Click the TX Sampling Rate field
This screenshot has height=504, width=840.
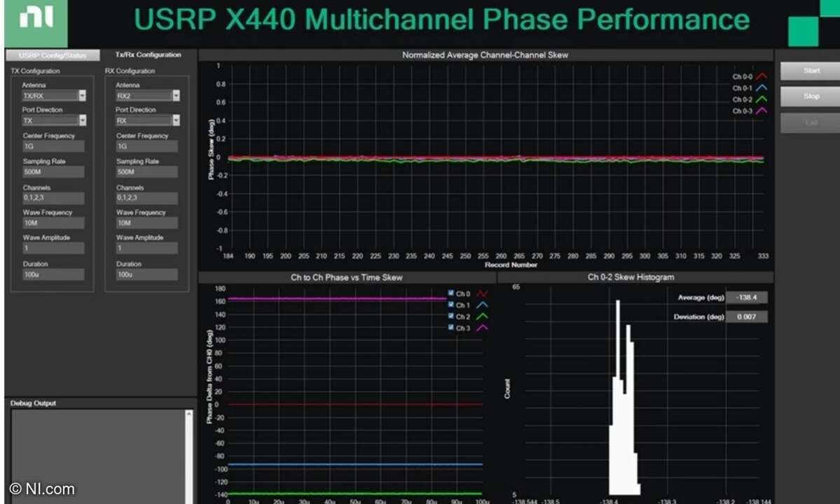coord(53,171)
